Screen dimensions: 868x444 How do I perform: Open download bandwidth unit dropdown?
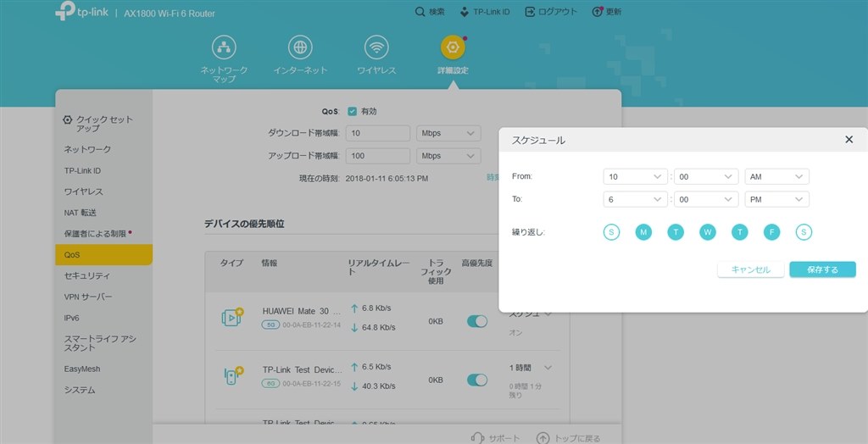click(448, 133)
